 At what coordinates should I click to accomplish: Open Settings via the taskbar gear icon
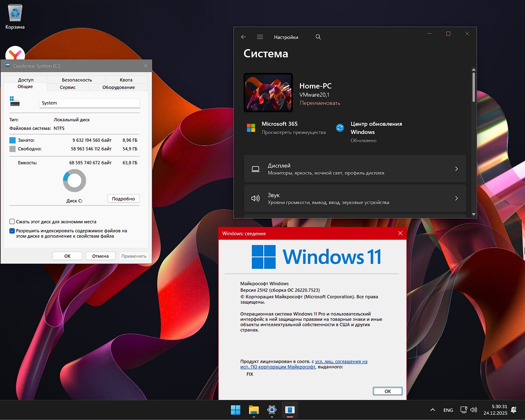click(x=272, y=410)
